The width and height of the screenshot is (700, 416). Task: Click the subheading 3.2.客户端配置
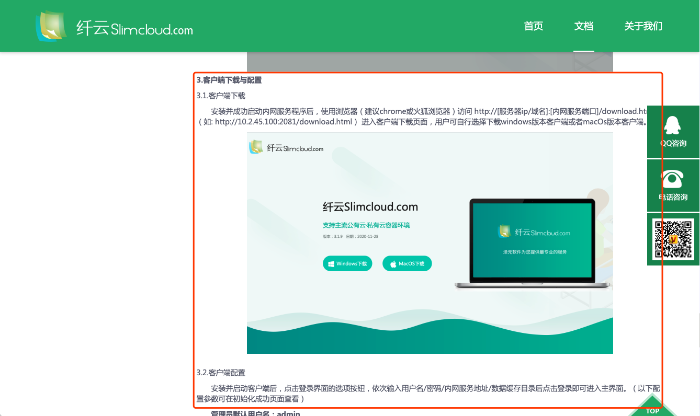click(221, 372)
